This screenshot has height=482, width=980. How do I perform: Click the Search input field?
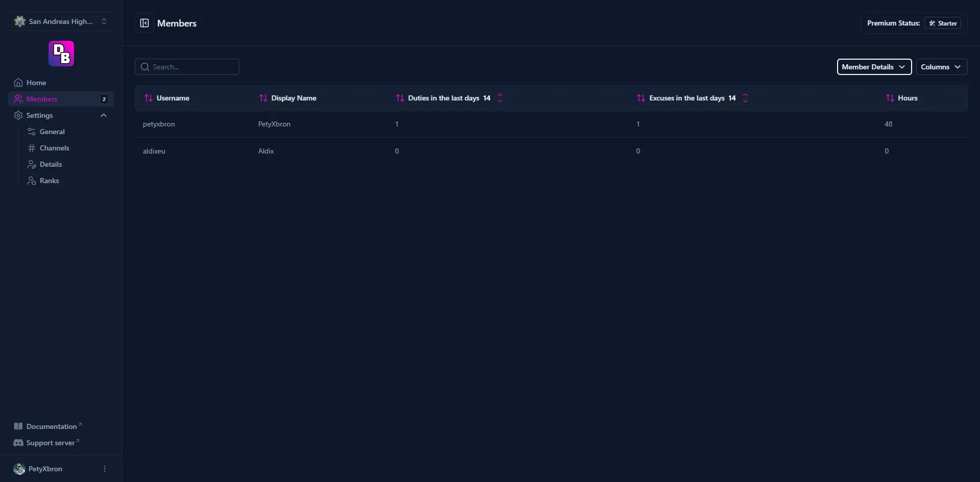pos(187,67)
